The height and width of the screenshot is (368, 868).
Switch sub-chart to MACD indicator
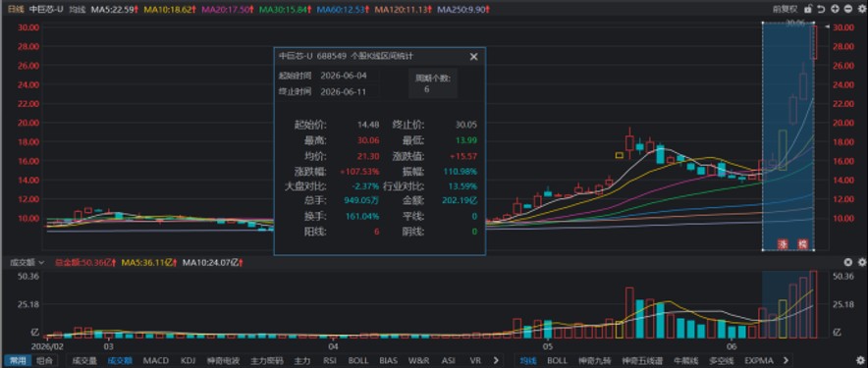tap(155, 361)
